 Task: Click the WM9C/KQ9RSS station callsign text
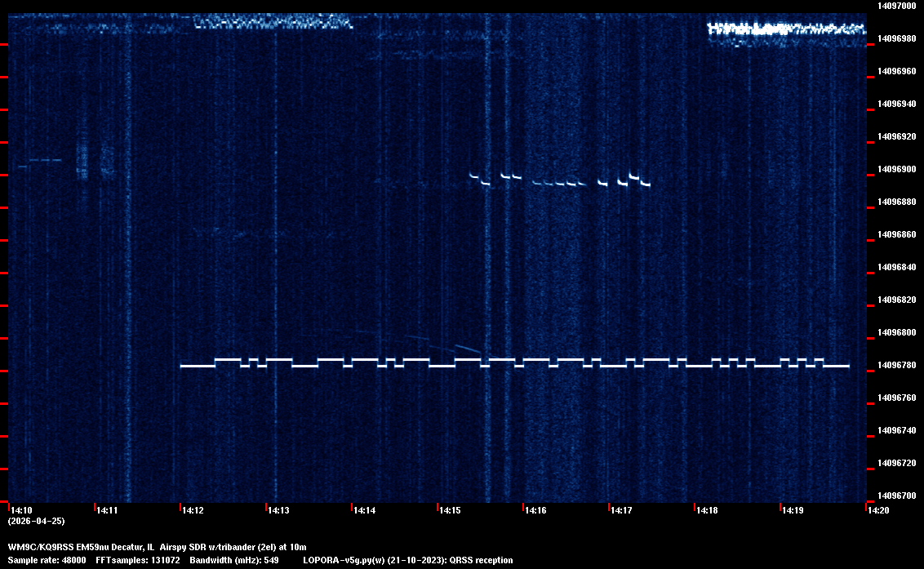click(40, 546)
